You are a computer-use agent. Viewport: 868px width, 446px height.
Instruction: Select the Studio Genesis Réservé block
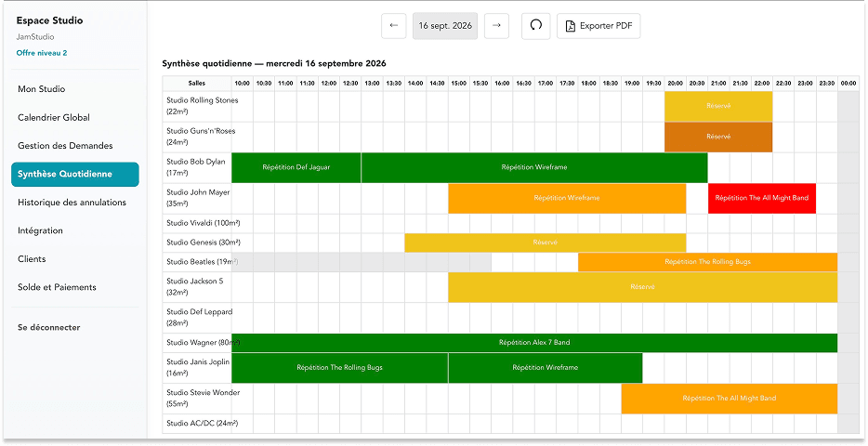[546, 243]
